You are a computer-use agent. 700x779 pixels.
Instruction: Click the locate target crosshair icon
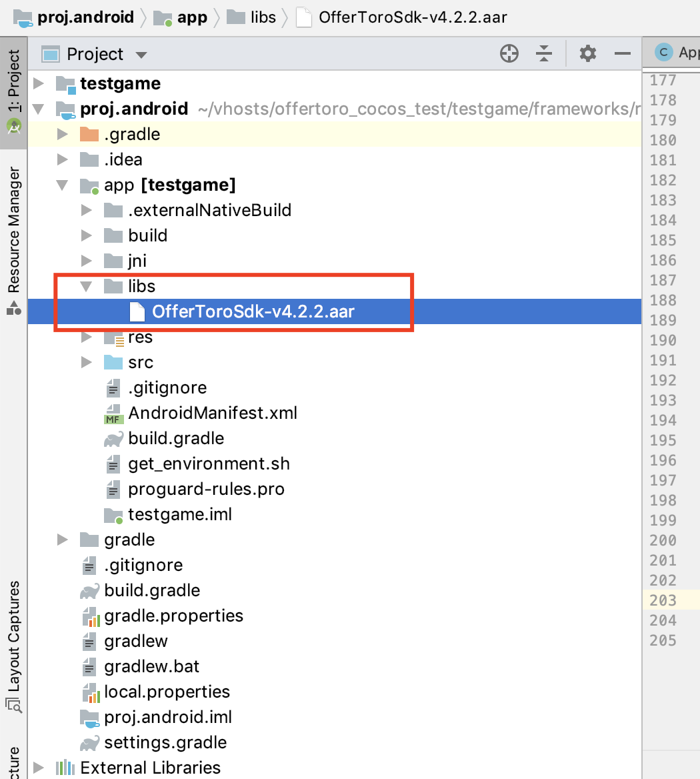[x=509, y=54]
